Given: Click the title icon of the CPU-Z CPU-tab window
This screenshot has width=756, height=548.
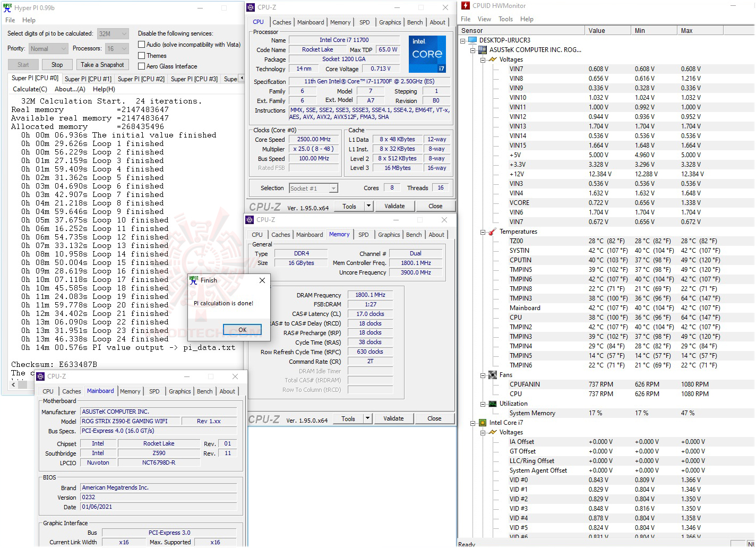Looking at the screenshot, I should [x=251, y=7].
